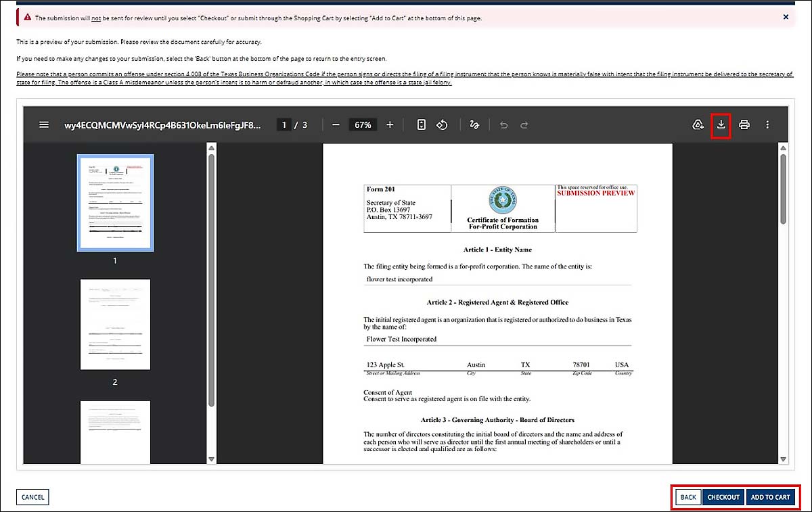The height and width of the screenshot is (512, 812).
Task: Open the PDF viewer sidebar menu icon
Action: coord(44,125)
